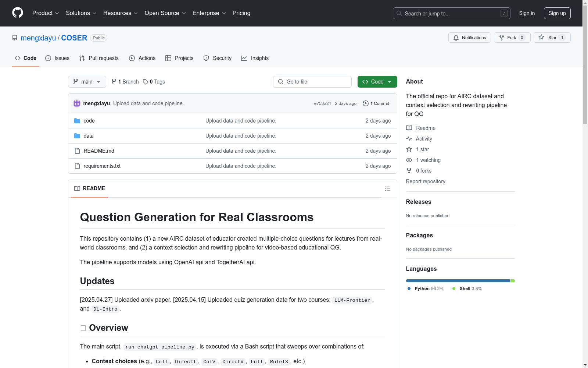Open the Actions tab
588x368 pixels.
click(x=142, y=58)
